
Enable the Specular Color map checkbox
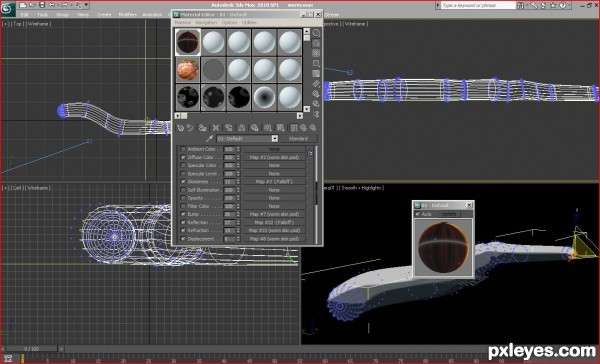[x=183, y=165]
